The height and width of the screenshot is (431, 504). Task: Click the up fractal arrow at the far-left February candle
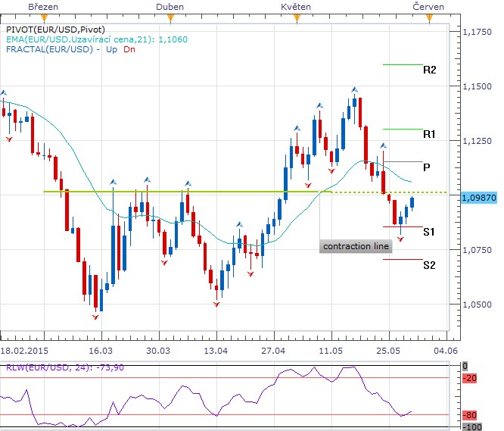4,92
